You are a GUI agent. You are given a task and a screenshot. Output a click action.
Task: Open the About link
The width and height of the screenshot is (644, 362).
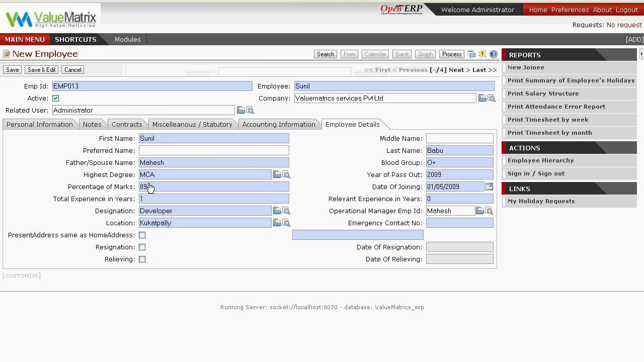click(602, 10)
